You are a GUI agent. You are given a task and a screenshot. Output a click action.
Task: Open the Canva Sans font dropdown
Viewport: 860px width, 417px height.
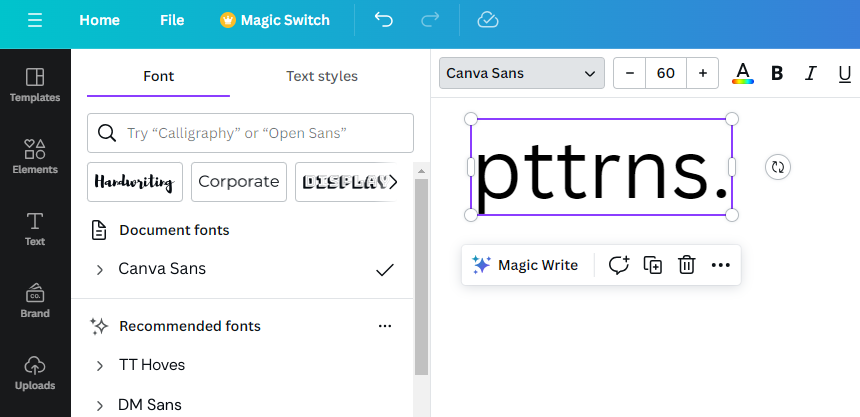point(522,73)
